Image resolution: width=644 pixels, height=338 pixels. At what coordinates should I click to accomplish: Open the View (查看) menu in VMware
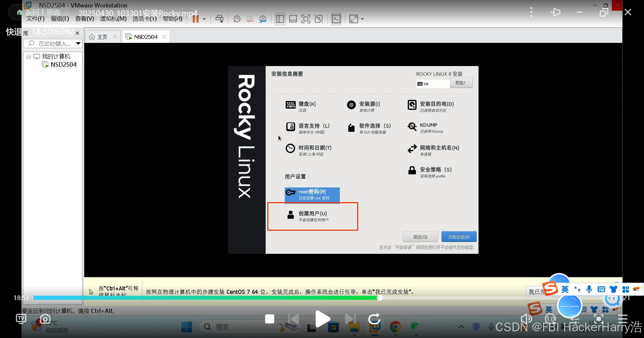pyautogui.click(x=85, y=19)
